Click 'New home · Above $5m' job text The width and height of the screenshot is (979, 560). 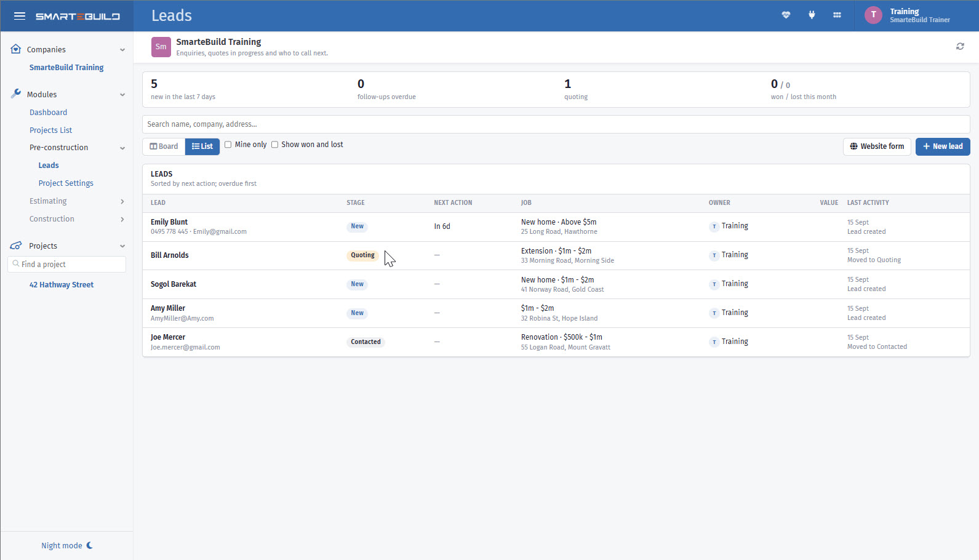(559, 222)
